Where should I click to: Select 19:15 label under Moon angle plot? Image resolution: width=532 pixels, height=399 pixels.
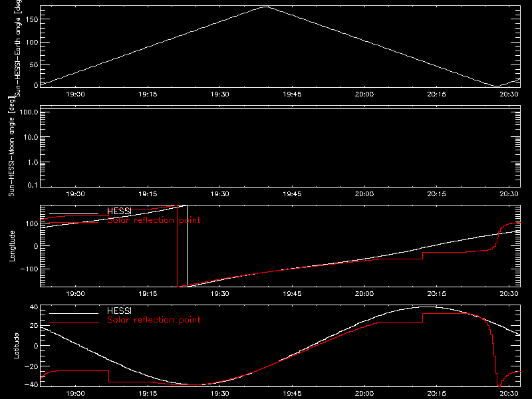pos(148,194)
